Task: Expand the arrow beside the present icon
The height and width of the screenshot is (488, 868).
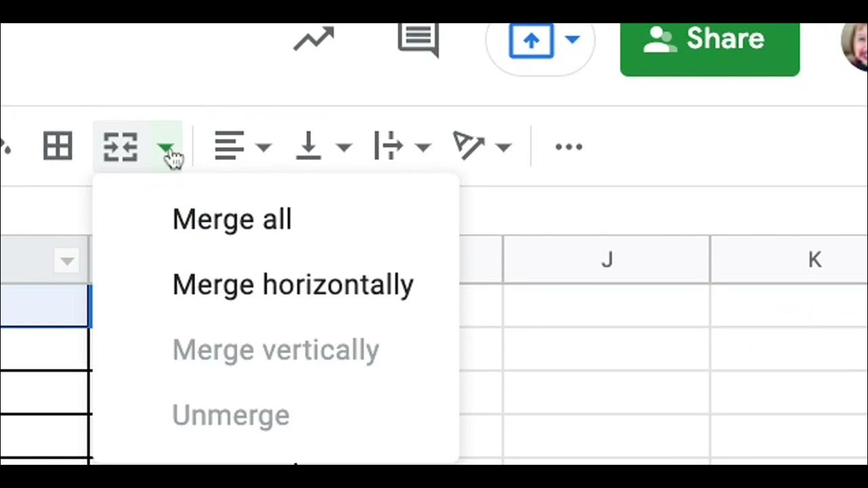Action: pyautogui.click(x=572, y=39)
